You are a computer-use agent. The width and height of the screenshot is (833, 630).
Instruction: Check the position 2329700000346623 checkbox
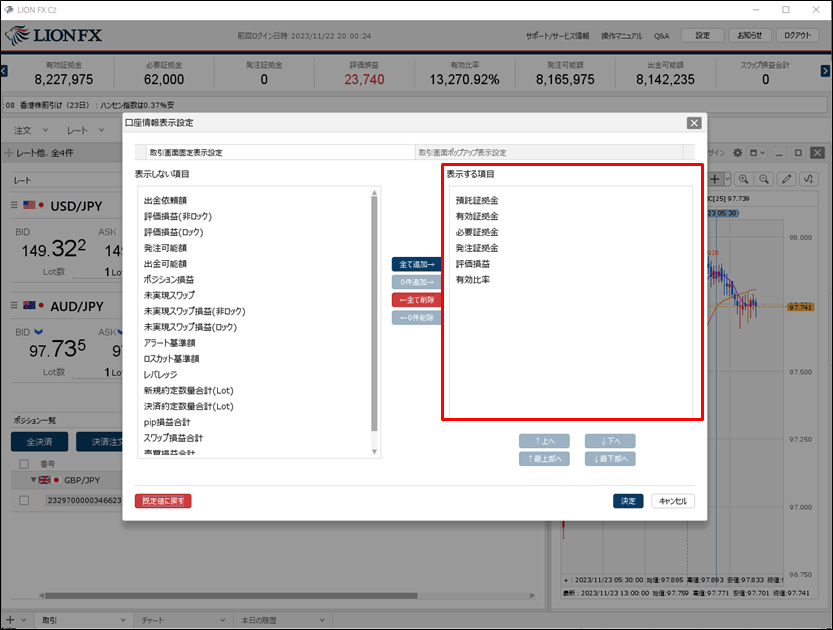(x=24, y=500)
